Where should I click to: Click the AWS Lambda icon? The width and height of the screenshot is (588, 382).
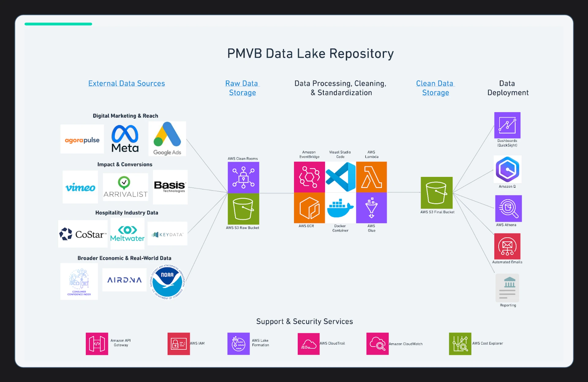point(371,177)
